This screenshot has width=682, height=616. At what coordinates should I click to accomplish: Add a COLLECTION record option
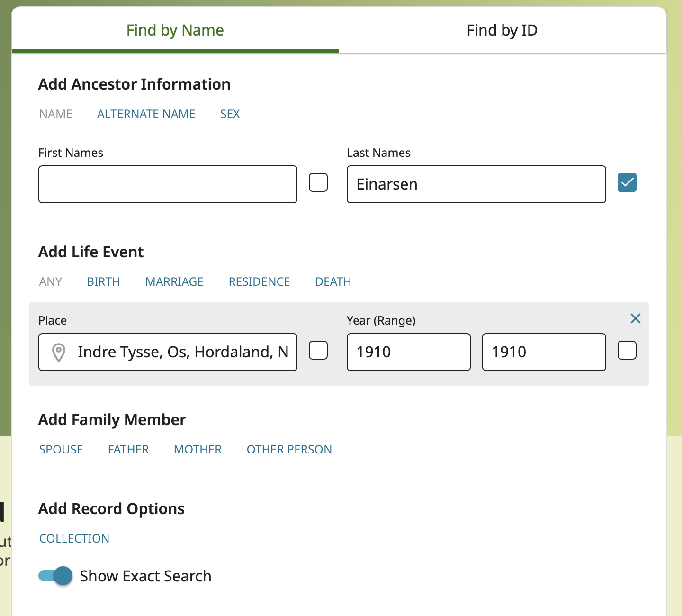pos(74,538)
